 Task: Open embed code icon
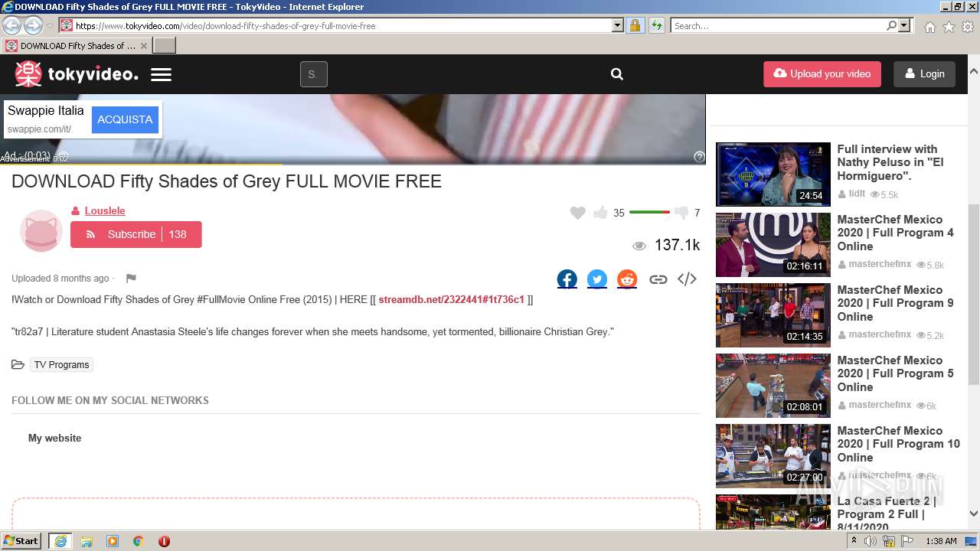click(687, 279)
